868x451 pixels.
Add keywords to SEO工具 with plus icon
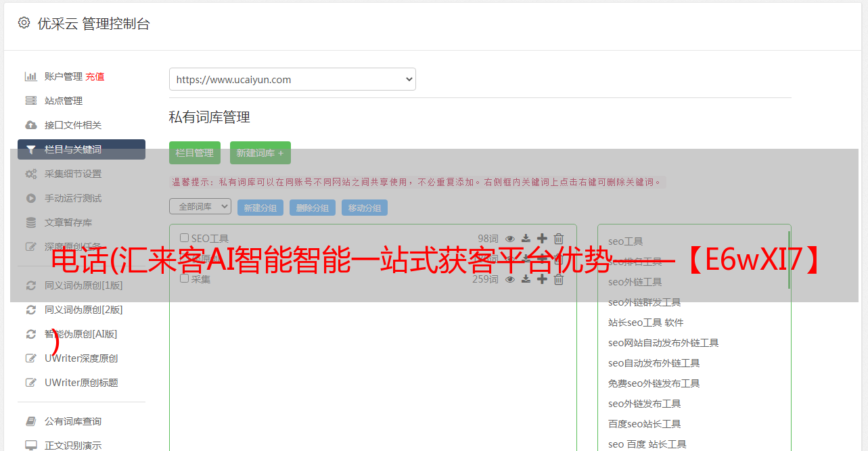pos(542,238)
